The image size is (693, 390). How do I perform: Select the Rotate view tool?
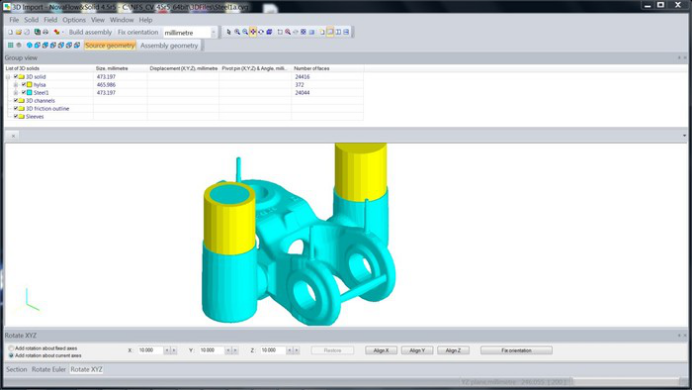click(x=261, y=32)
